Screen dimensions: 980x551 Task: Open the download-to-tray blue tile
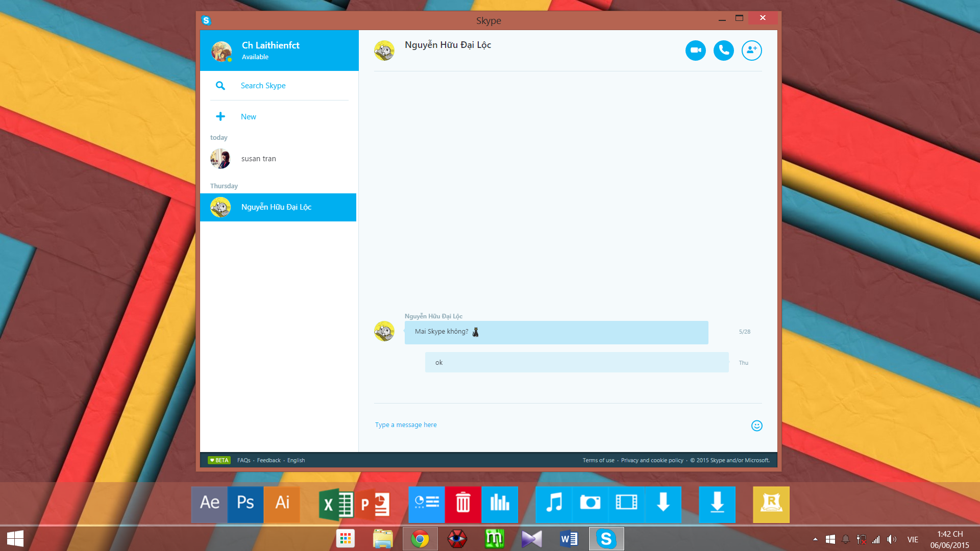click(x=717, y=504)
